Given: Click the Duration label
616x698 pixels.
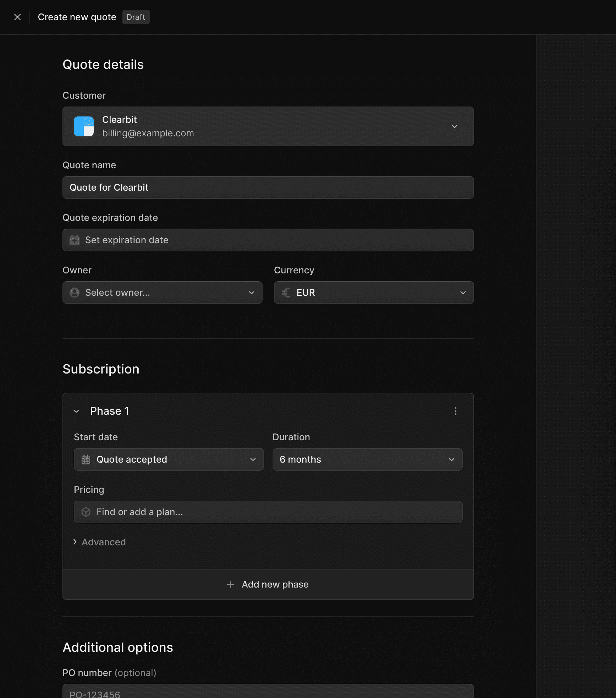Looking at the screenshot, I should pos(291,437).
